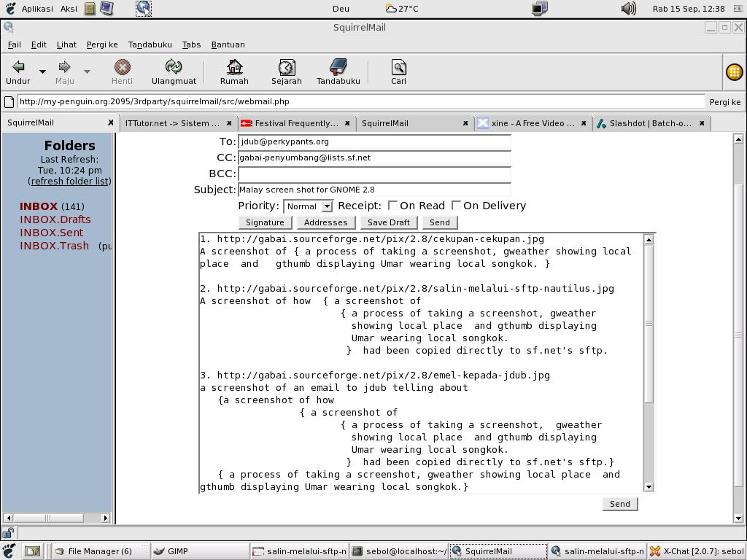Open the volume speaker icon in panel
The height and width of the screenshot is (560, 747).
coord(628,9)
